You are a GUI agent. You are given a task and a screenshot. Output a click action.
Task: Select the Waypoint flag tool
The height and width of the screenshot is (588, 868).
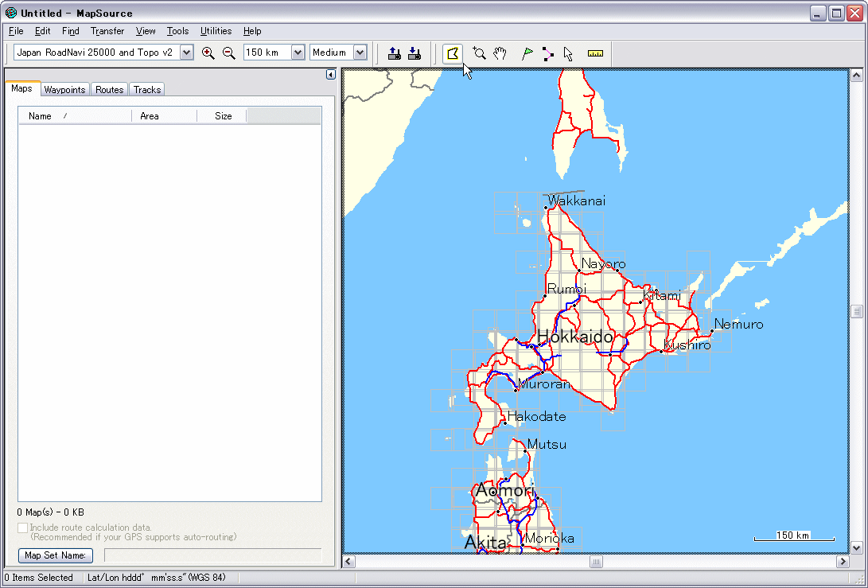tap(527, 53)
